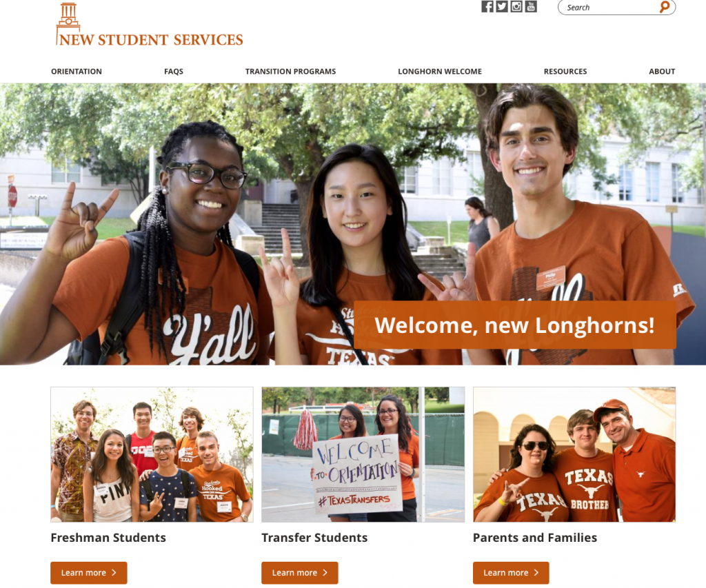Open the Resources menu
Viewport: 706px width, 588px height.
pos(565,71)
